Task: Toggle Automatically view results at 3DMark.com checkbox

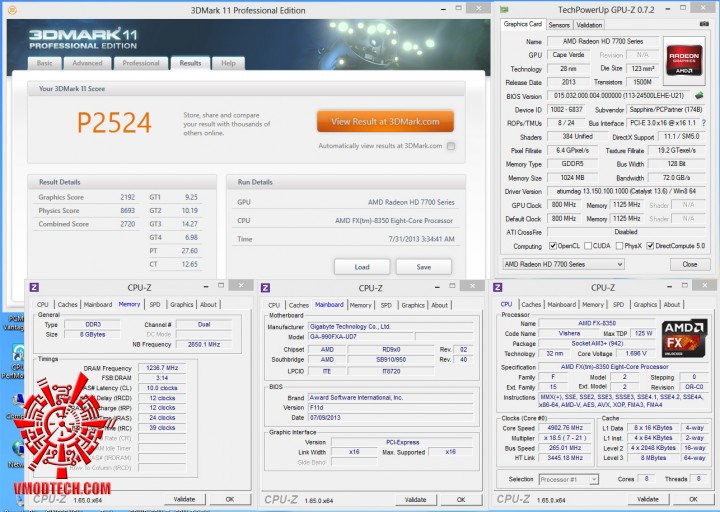Action: [451, 146]
